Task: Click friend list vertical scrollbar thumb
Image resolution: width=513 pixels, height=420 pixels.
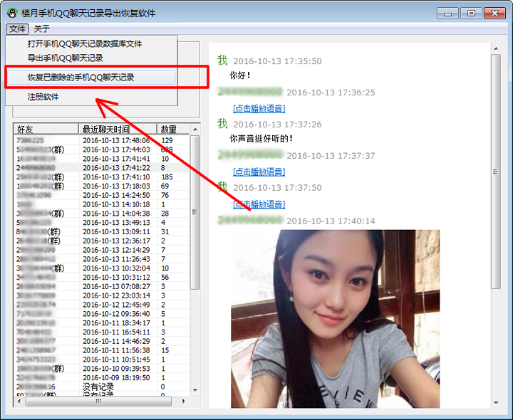Action: [195, 212]
